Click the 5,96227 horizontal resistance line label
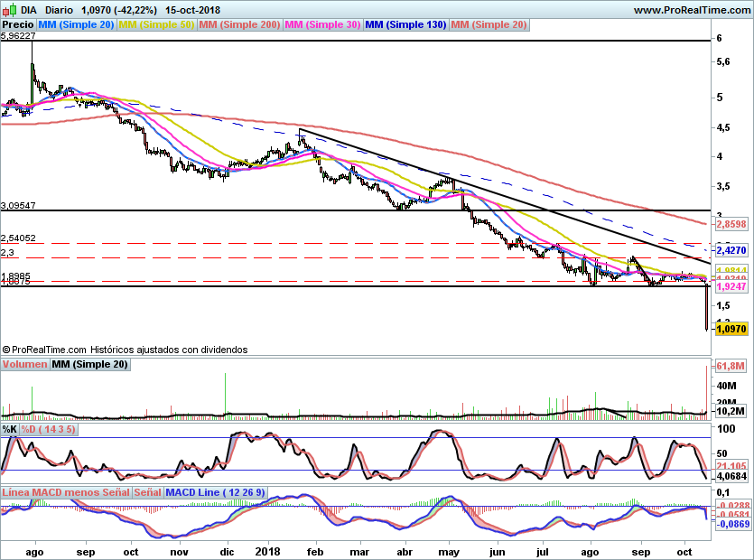The width and height of the screenshot is (754, 560). [18, 35]
